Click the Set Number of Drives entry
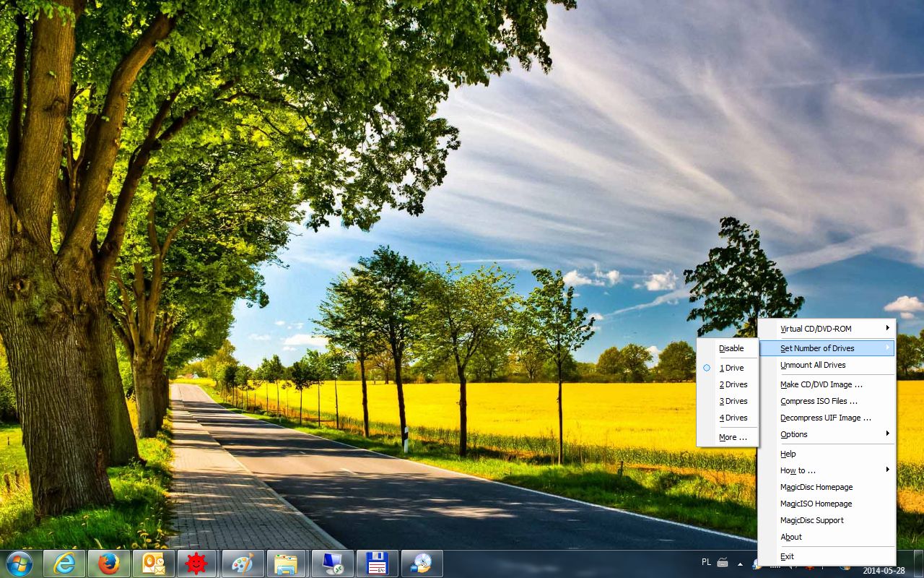 [x=827, y=348]
